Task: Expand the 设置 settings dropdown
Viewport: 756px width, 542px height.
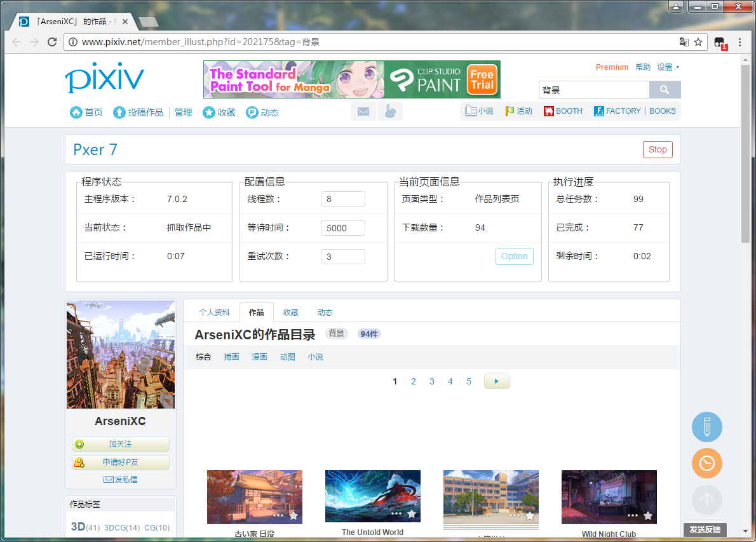Action: (668, 67)
